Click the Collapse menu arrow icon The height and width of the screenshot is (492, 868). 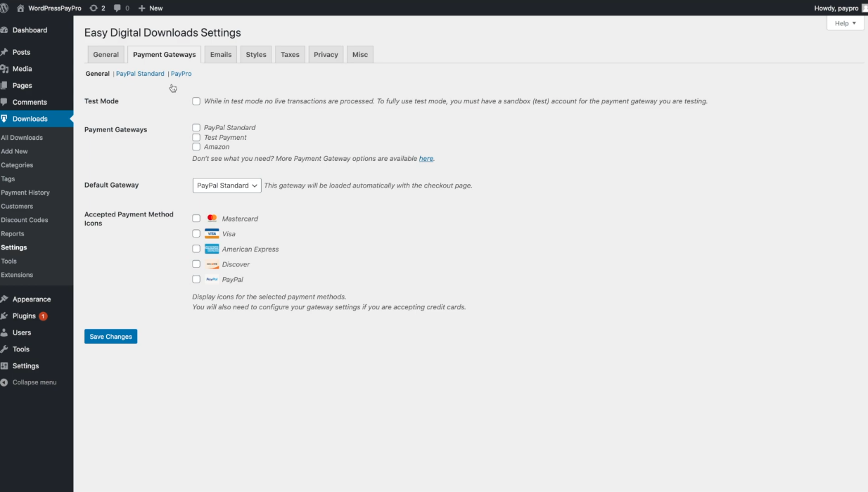[x=5, y=382]
